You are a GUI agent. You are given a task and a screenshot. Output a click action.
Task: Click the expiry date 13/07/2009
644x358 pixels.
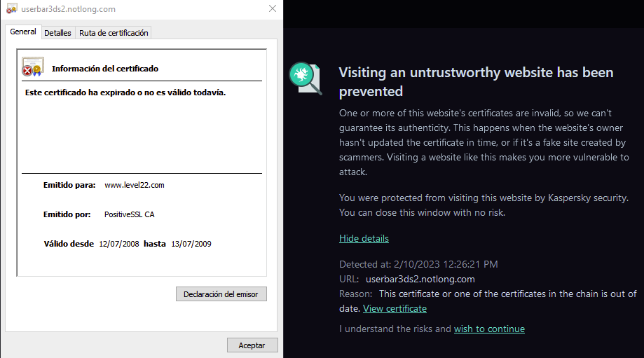pos(191,245)
